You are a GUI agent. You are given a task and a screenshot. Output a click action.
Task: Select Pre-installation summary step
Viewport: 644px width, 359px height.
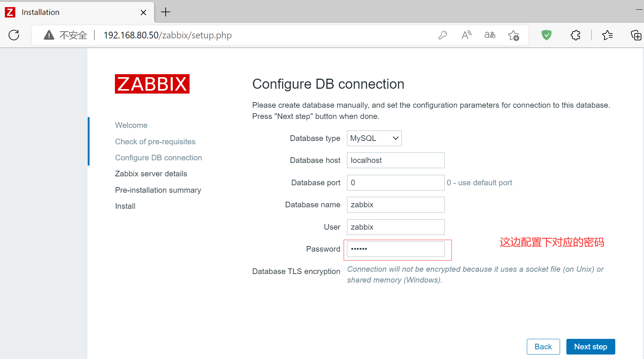(x=158, y=190)
